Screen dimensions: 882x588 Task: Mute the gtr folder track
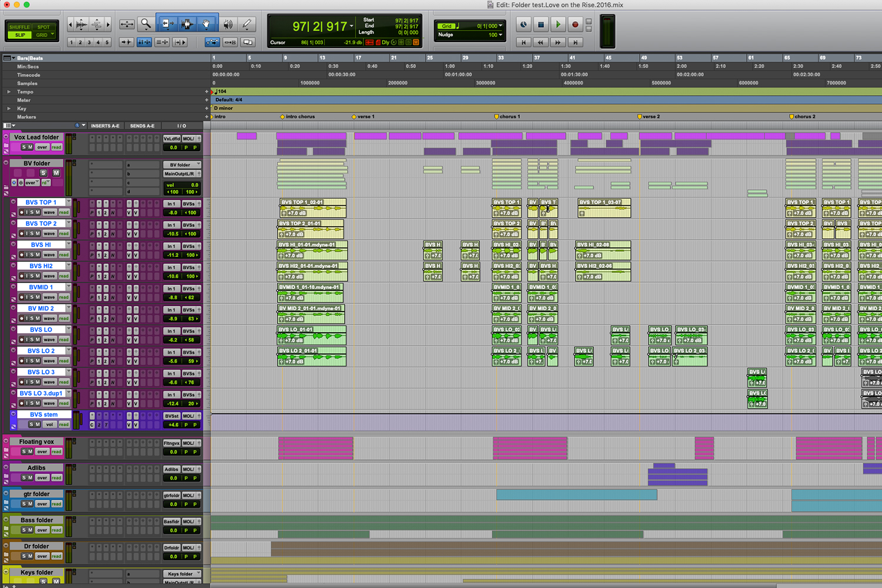point(30,504)
